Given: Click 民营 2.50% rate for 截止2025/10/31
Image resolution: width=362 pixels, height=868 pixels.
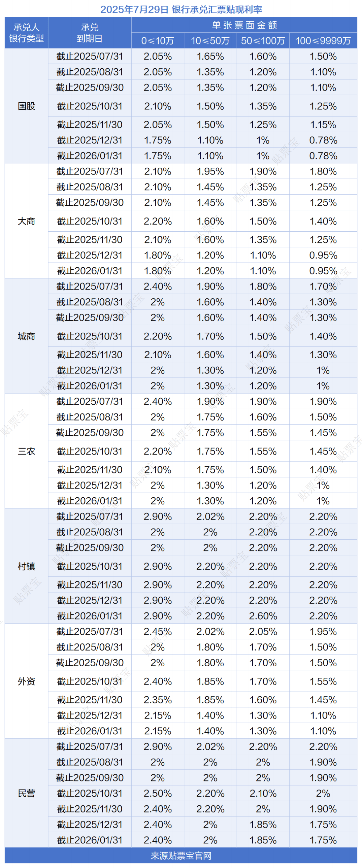Looking at the screenshot, I should (x=158, y=793).
